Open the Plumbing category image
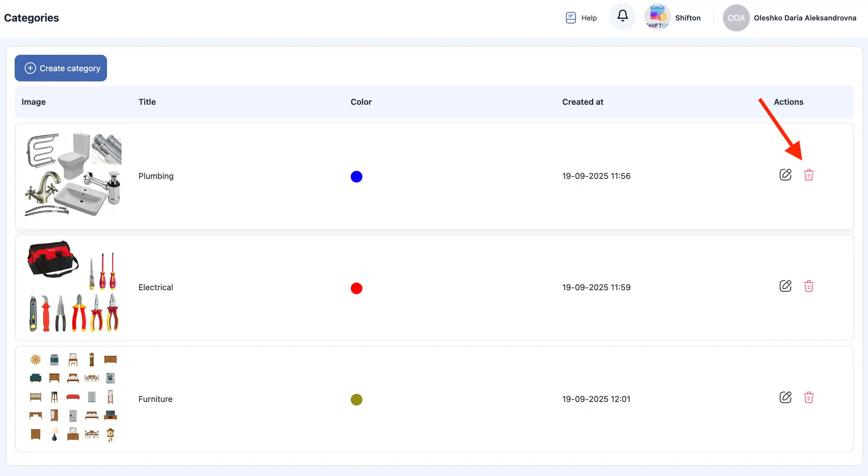Viewport: 868px width, 476px height. tap(73, 175)
